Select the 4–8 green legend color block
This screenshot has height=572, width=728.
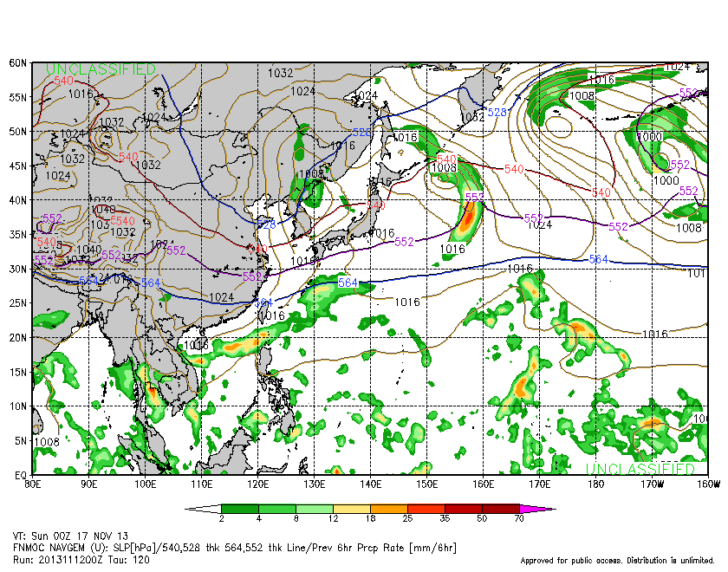(x=277, y=509)
